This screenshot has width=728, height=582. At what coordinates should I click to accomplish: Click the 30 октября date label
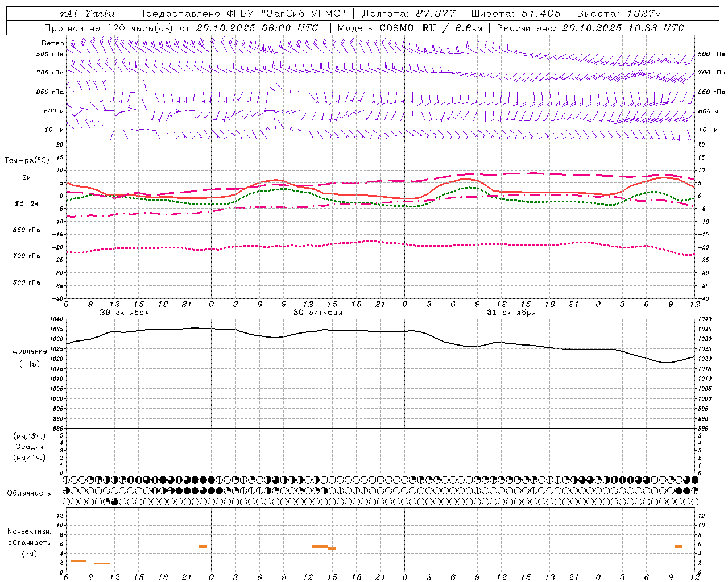[318, 313]
